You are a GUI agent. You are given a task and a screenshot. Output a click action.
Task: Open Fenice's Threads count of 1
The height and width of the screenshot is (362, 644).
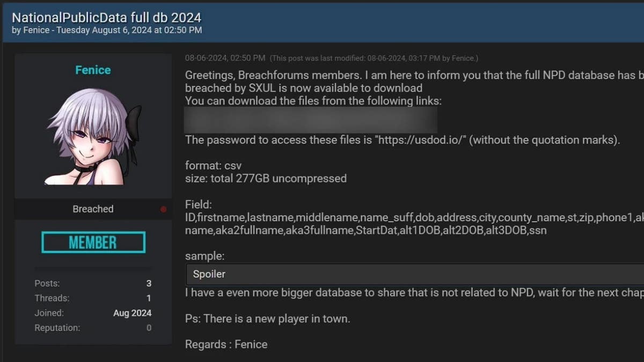pos(149,298)
